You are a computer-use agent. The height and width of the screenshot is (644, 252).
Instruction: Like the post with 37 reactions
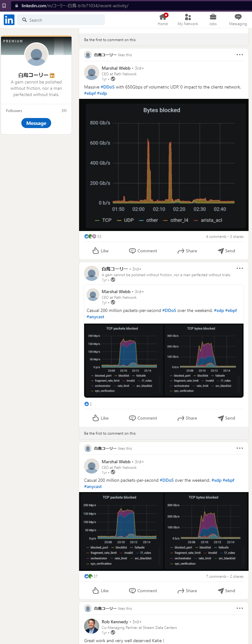100,591
